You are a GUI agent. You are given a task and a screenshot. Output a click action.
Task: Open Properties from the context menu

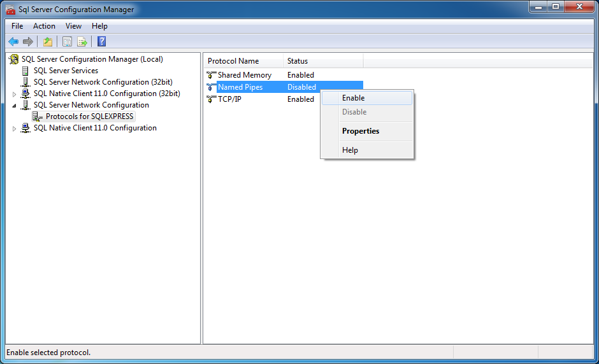click(x=360, y=131)
